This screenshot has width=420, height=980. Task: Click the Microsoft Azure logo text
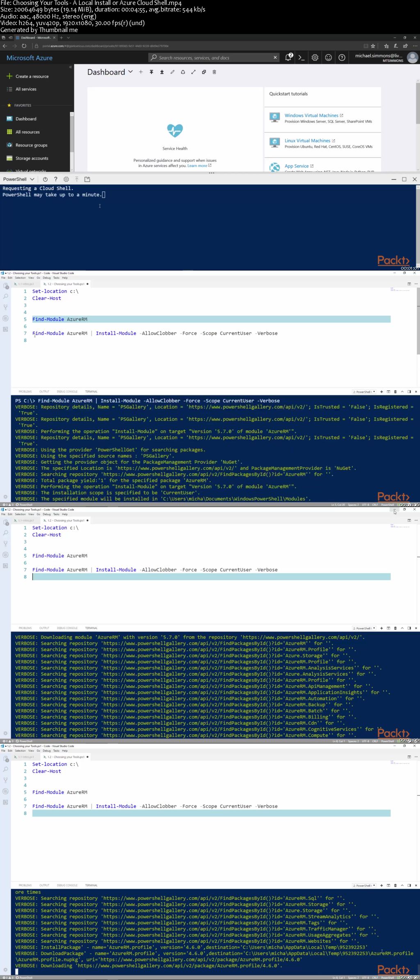(x=30, y=58)
